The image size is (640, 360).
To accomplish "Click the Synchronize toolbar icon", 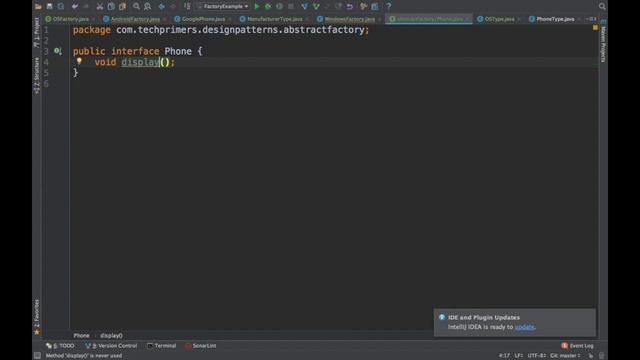I will click(x=61, y=7).
